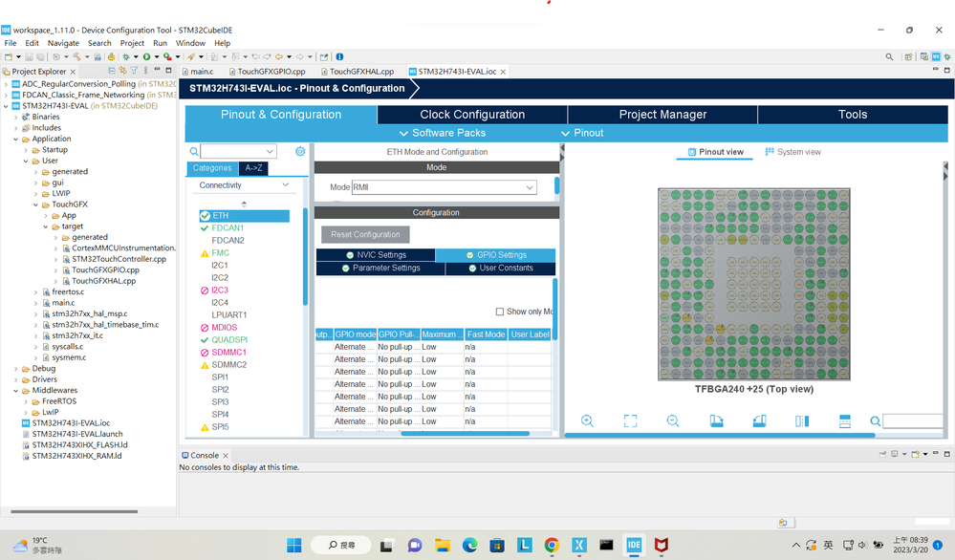Switch to Debug perspective icon
This screenshot has height=560, width=955.
(947, 56)
